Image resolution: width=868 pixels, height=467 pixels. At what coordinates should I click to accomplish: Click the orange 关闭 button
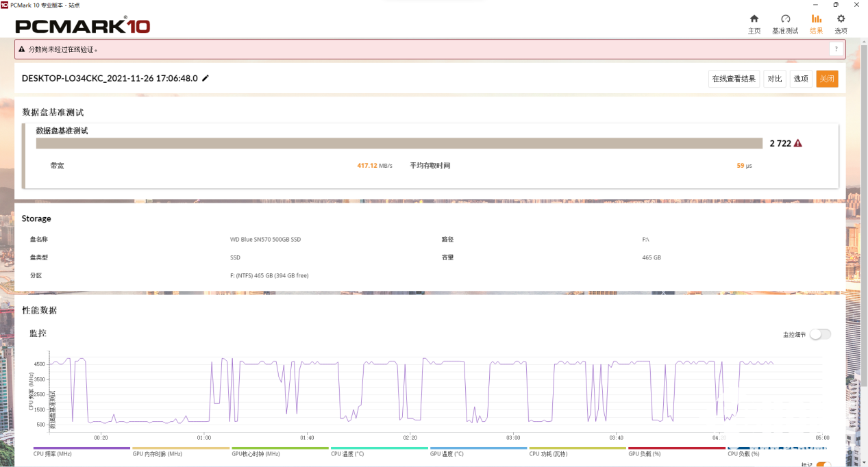coord(827,79)
